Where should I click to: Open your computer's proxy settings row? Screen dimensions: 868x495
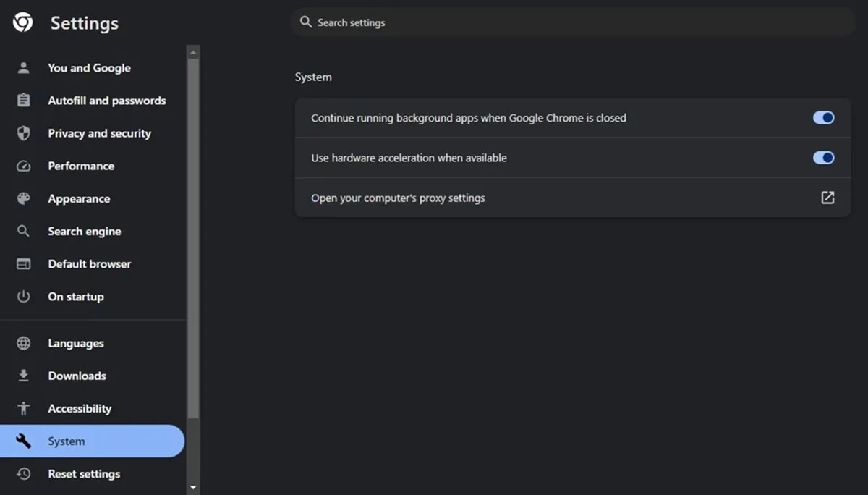[573, 198]
